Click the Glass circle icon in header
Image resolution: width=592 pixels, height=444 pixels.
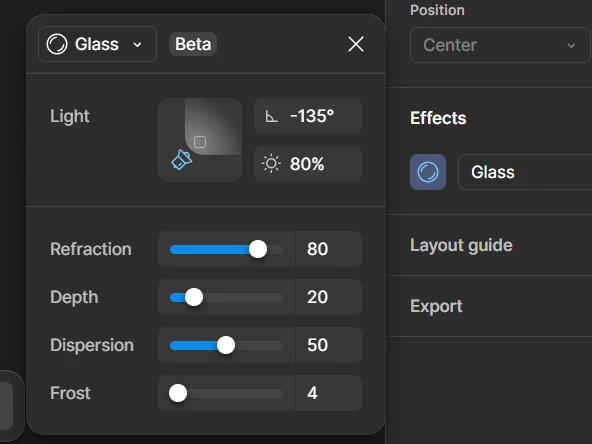[x=57, y=44]
